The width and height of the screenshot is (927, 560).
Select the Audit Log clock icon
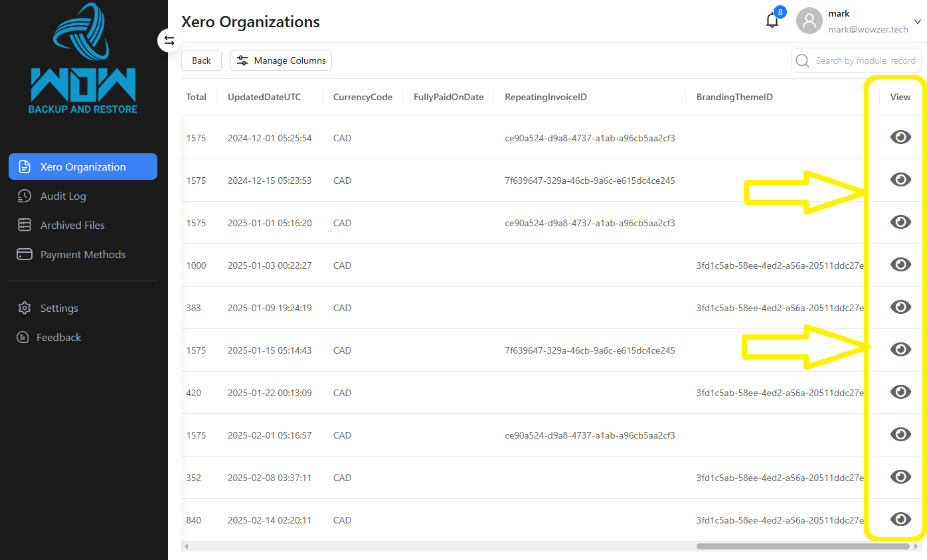[25, 196]
